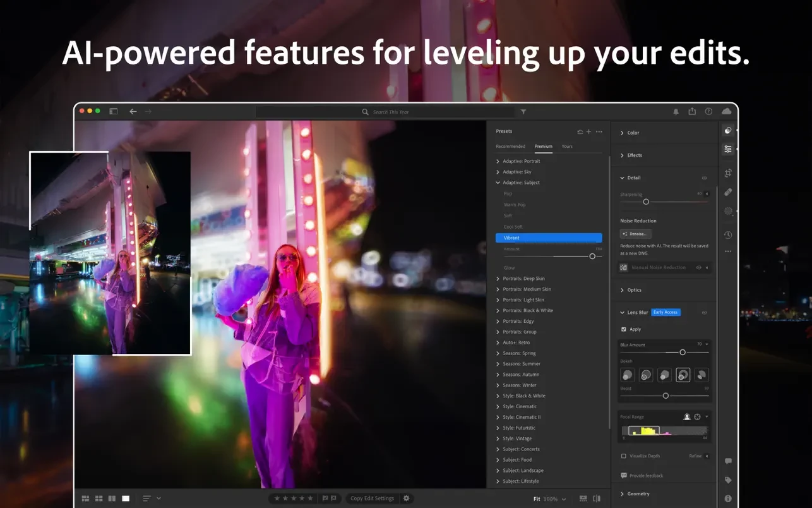
Task: Open the Masking tool
Action: tap(728, 211)
